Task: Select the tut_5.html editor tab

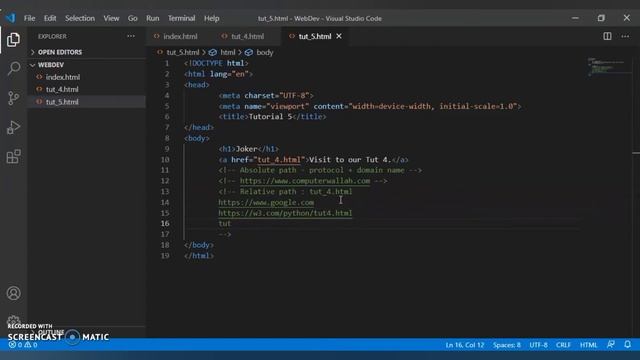Action: point(314,36)
